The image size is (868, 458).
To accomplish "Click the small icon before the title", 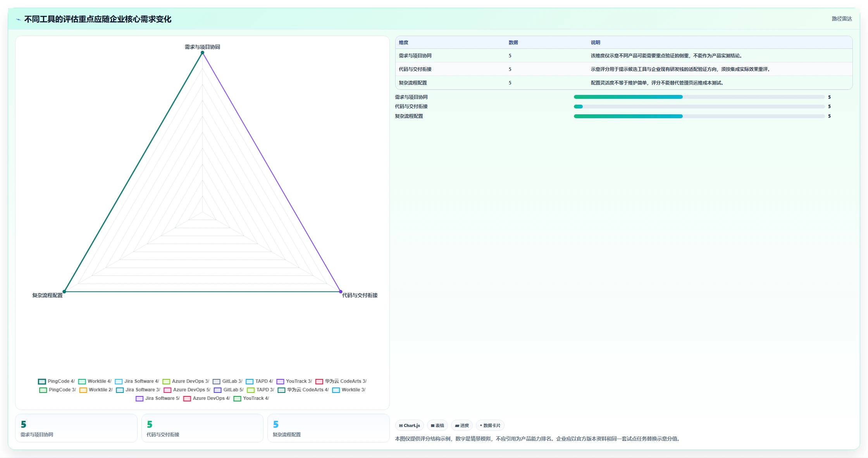I will click(x=18, y=19).
